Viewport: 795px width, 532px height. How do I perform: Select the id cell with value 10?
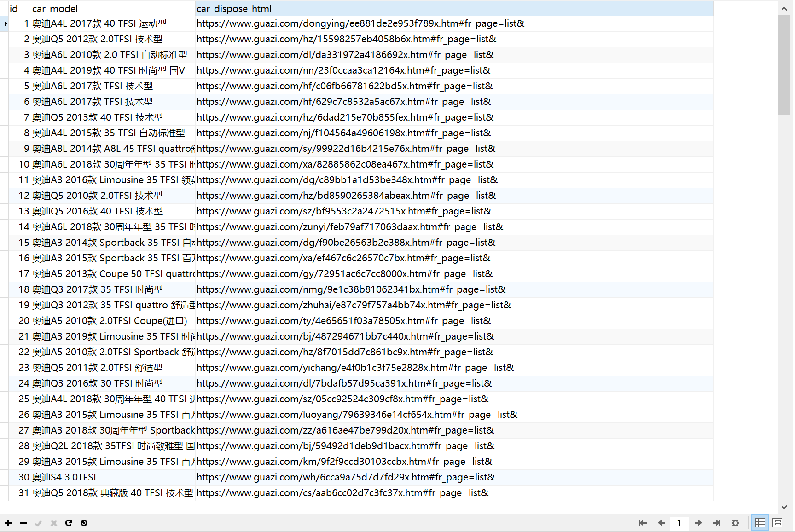(x=19, y=164)
